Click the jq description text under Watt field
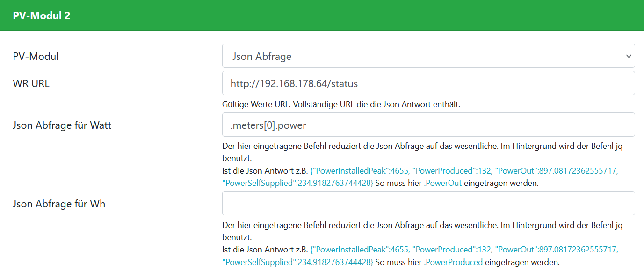Image resolution: width=644 pixels, height=280 pixels. pyautogui.click(x=421, y=146)
